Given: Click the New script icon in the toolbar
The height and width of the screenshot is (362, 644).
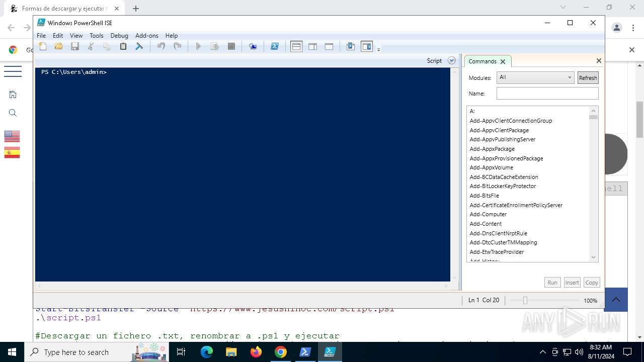Looking at the screenshot, I should (x=43, y=46).
